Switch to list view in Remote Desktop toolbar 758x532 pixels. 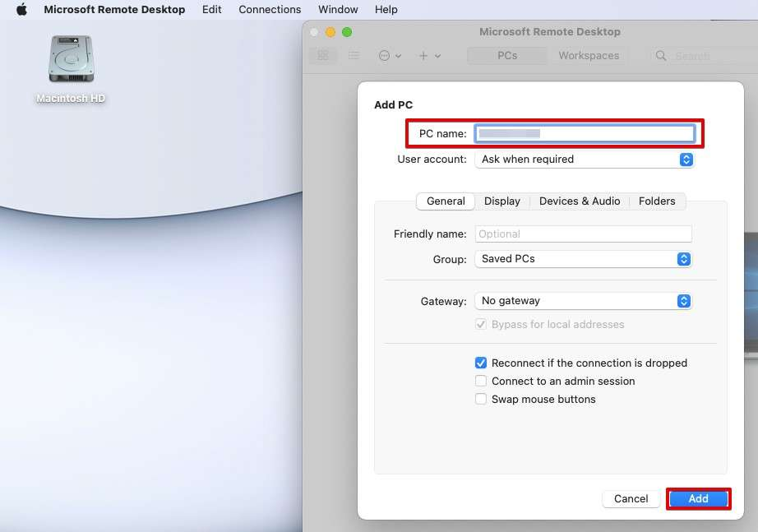354,56
